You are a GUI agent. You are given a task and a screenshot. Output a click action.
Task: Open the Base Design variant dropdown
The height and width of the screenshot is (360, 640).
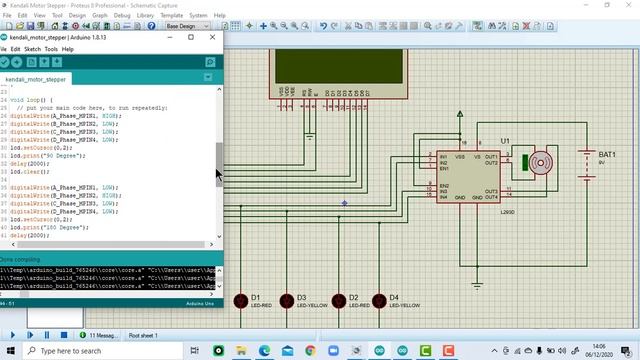point(187,26)
